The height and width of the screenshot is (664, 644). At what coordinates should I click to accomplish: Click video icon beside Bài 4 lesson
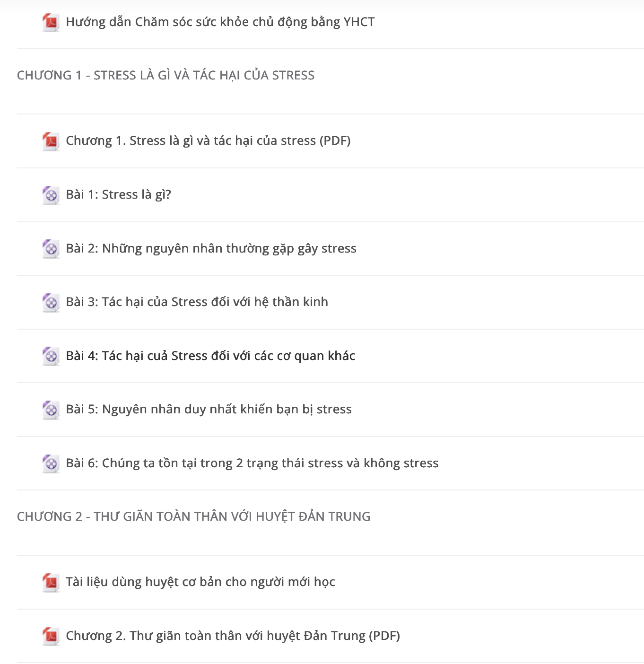(x=51, y=356)
